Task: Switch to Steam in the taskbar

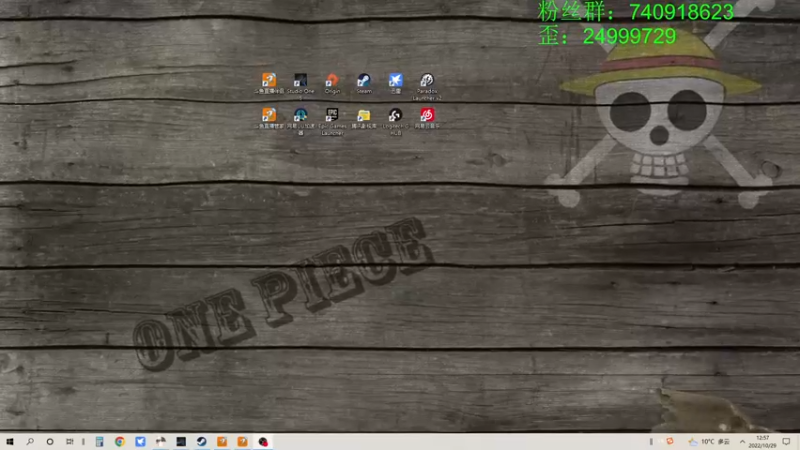Action: click(x=202, y=441)
